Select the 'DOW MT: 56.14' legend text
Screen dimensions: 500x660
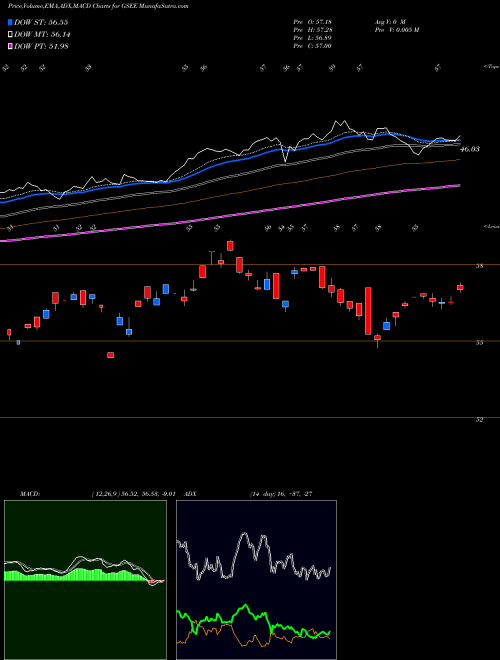(42, 35)
